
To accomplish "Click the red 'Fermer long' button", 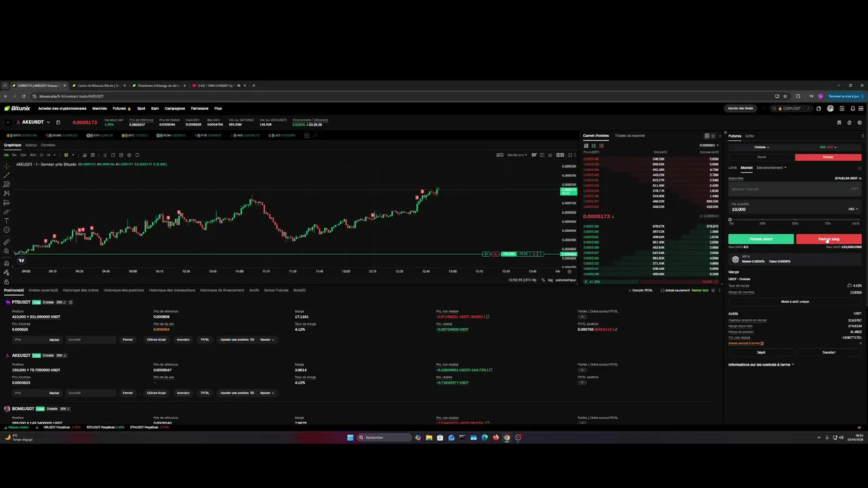I will click(829, 239).
